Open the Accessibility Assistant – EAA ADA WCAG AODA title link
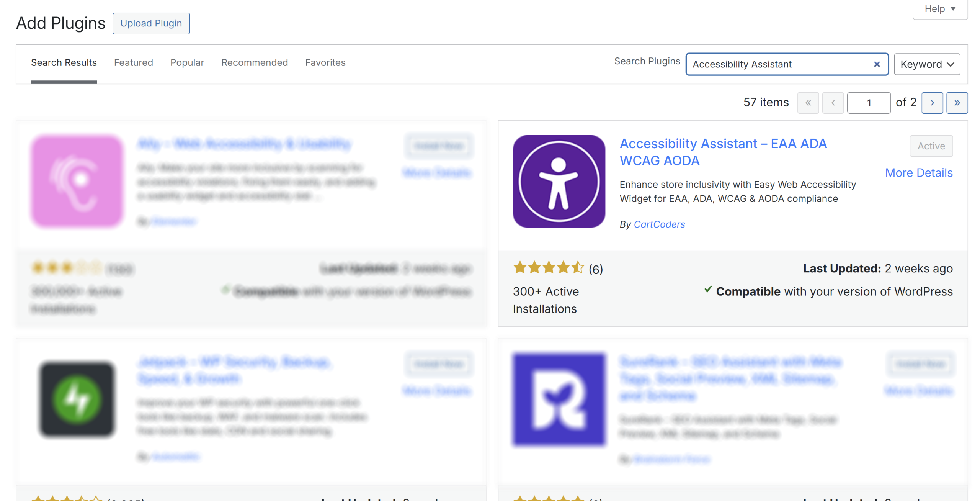The width and height of the screenshot is (980, 501). 723,152
